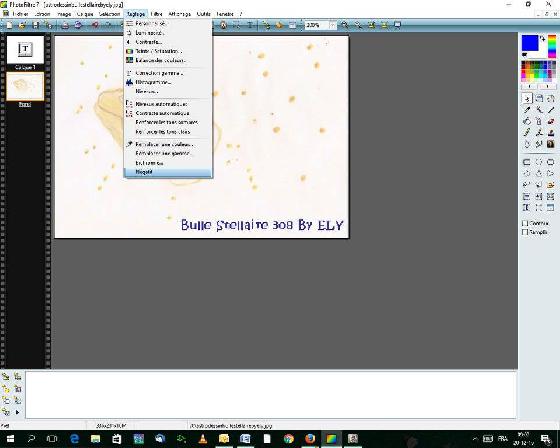
Task: Pick the blue foreground color swatch
Action: coord(530,43)
